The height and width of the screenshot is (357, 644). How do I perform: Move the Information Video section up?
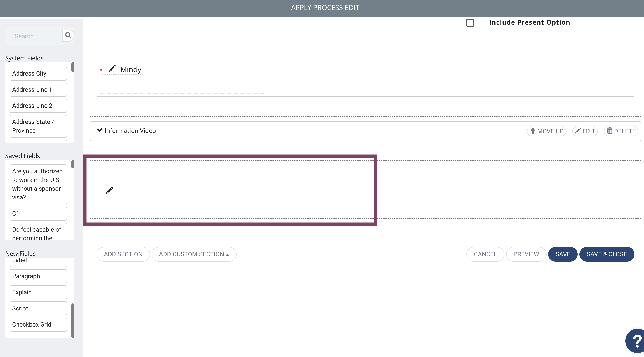click(547, 131)
